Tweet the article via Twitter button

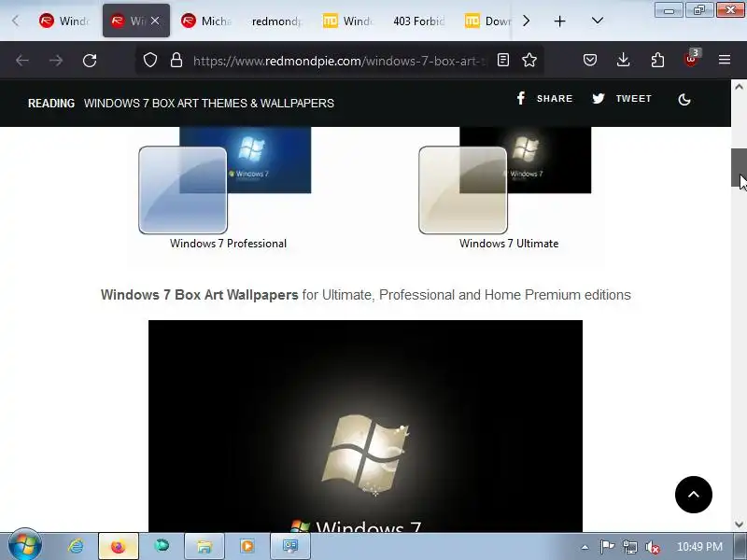coord(622,99)
